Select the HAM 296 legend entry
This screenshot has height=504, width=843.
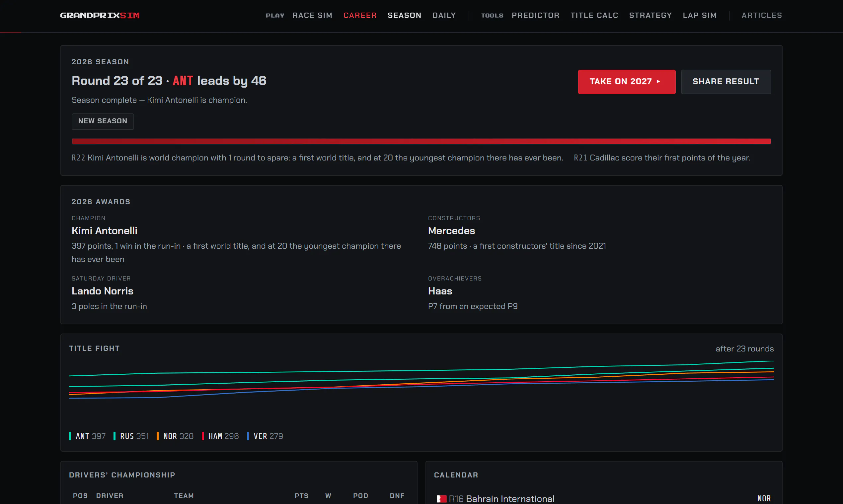tap(220, 436)
